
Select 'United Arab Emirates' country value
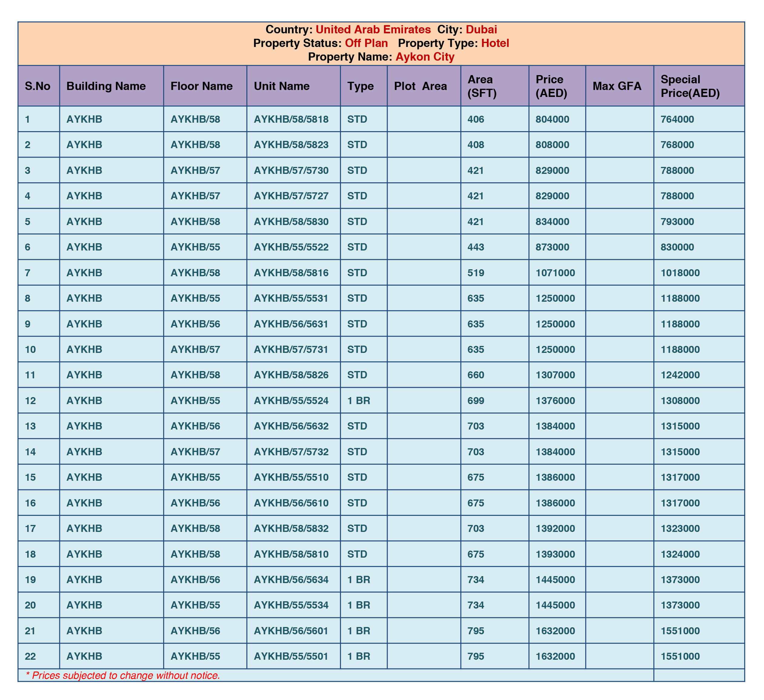373,30
